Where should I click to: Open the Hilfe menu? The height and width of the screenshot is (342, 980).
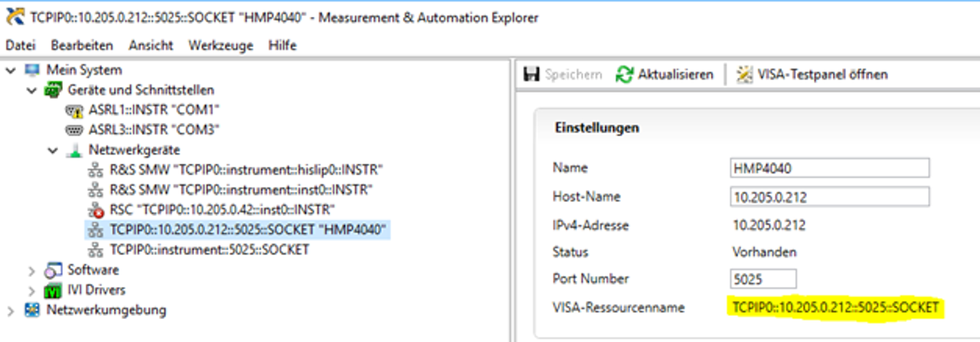tap(283, 46)
